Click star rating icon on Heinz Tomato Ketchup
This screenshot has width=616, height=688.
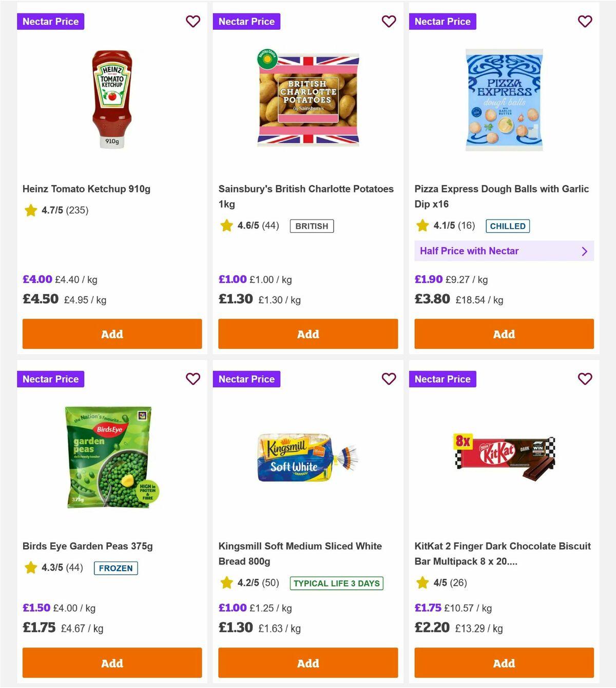click(x=30, y=210)
